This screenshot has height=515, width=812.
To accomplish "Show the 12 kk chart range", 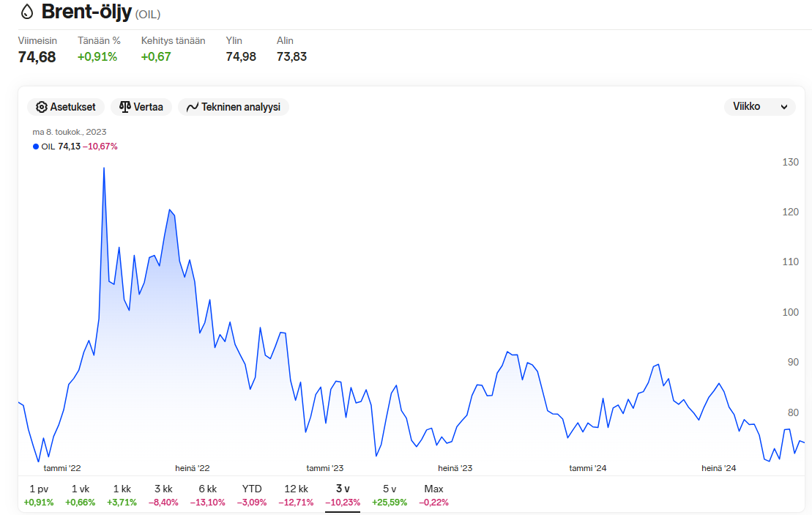I will coord(296,494).
